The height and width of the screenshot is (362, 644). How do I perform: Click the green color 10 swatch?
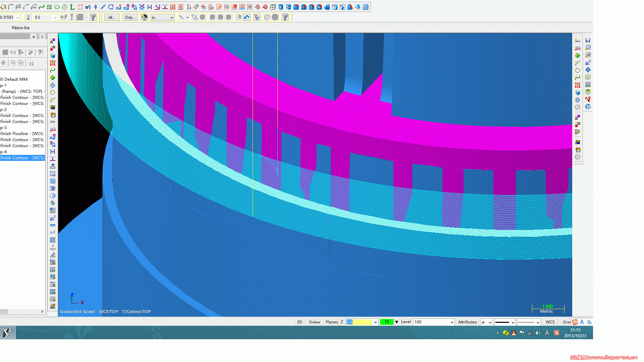coord(387,322)
